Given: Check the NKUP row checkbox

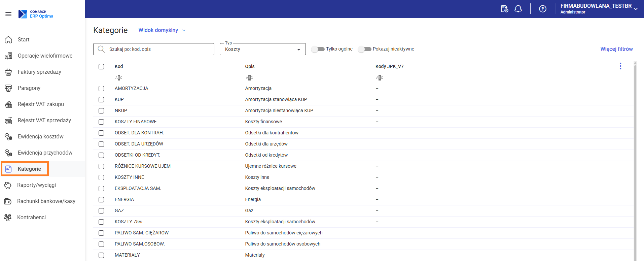Looking at the screenshot, I should 101,111.
